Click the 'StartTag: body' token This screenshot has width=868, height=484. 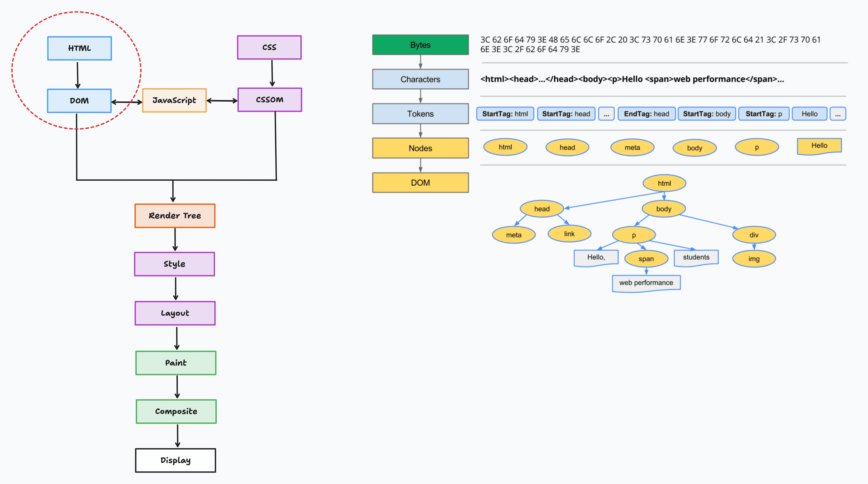pos(707,114)
